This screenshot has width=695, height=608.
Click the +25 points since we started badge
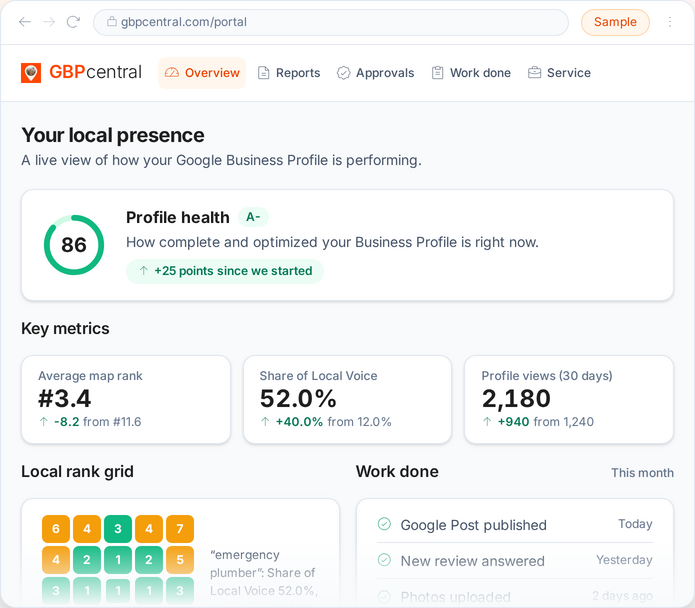(x=225, y=271)
